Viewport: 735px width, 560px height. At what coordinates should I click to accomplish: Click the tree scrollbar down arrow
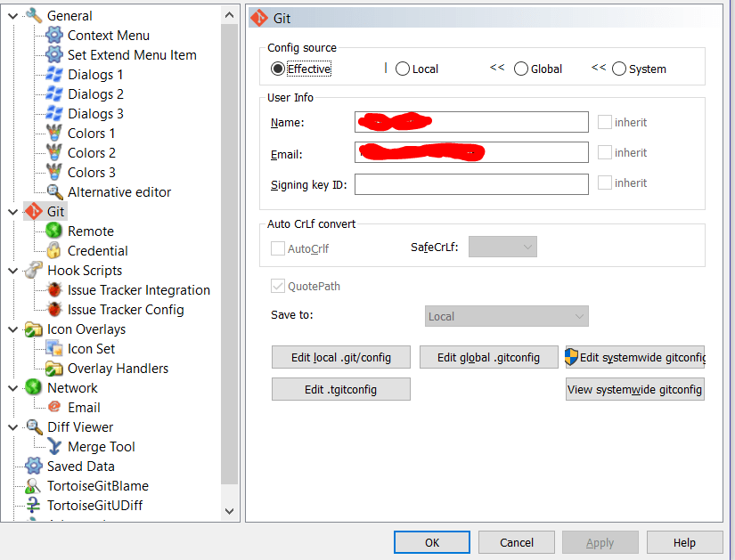coord(230,511)
